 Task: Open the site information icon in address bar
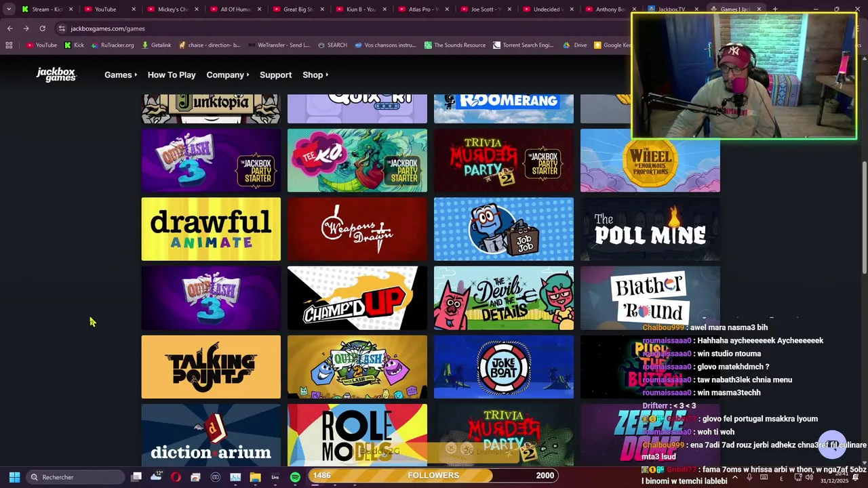pos(62,28)
